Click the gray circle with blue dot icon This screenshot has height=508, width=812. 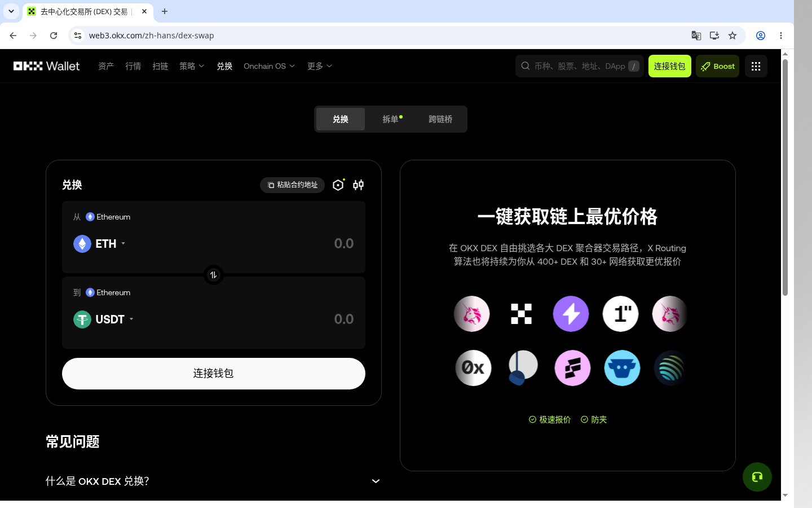(x=523, y=368)
